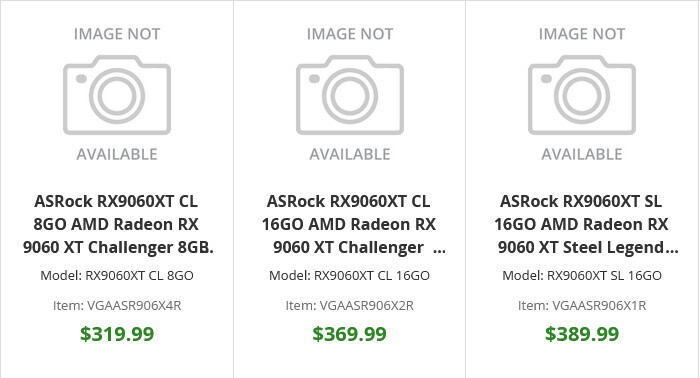The width and height of the screenshot is (700, 378).
Task: Select the Model: RX9060XT CL 8GO text
Action: (117, 275)
